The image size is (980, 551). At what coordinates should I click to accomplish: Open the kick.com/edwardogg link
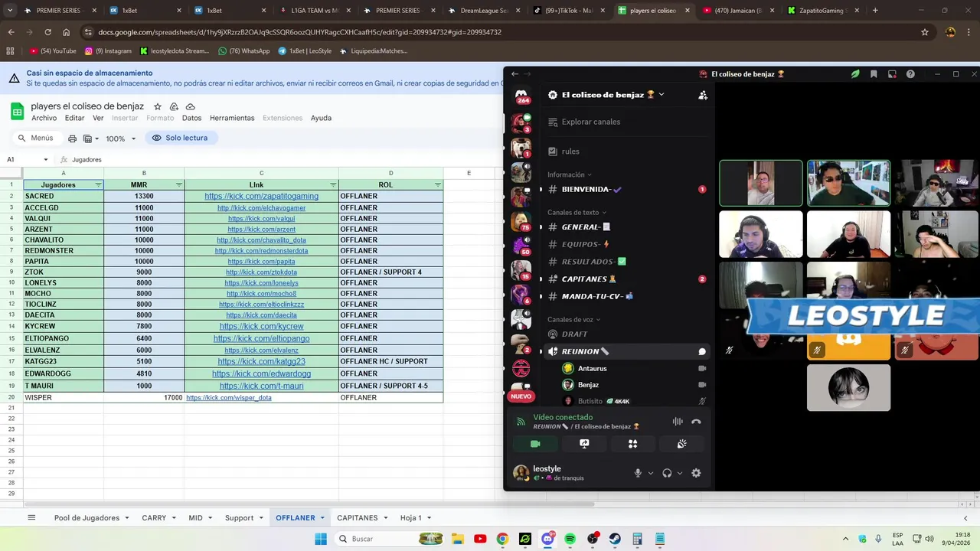pyautogui.click(x=261, y=373)
